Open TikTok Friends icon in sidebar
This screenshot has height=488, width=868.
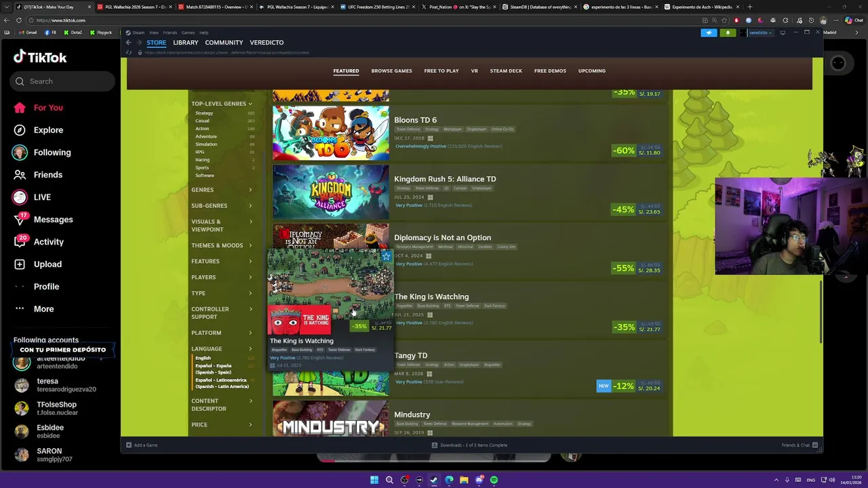pos(20,175)
